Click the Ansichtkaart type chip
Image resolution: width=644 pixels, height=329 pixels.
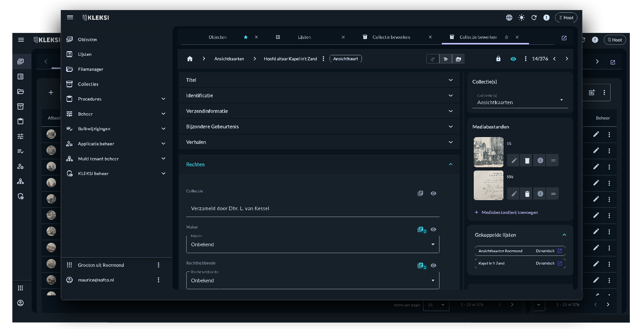(x=346, y=59)
